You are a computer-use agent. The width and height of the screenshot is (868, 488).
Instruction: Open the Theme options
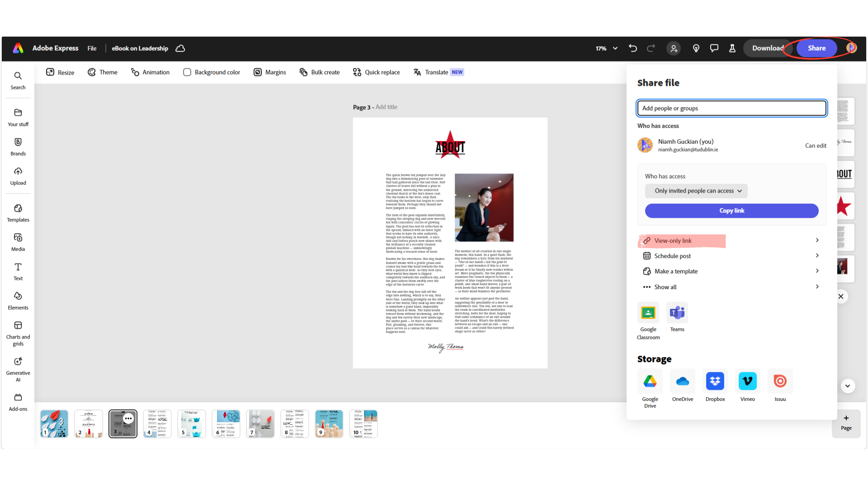102,72
